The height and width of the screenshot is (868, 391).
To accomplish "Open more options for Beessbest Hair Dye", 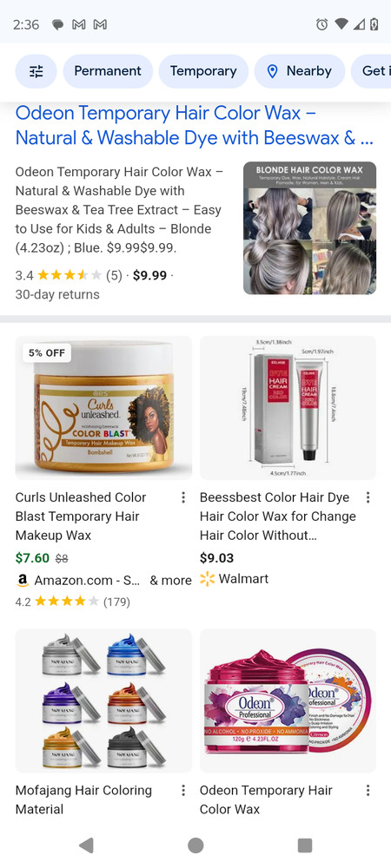I will 368,497.
